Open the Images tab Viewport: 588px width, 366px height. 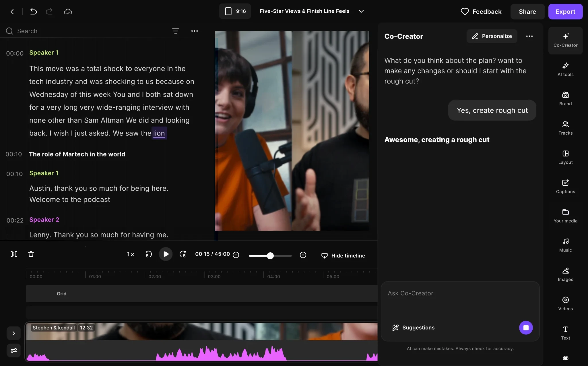point(565,275)
